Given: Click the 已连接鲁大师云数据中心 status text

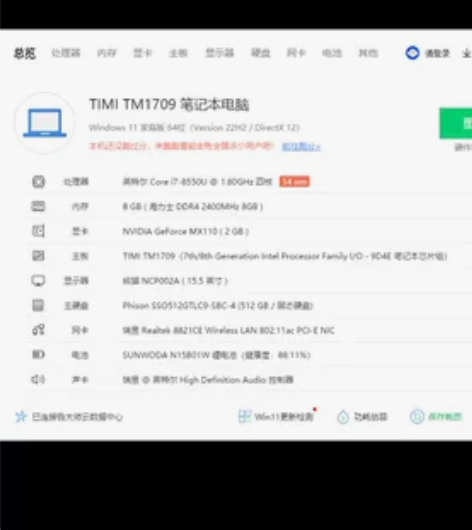Looking at the screenshot, I should click(x=77, y=417).
